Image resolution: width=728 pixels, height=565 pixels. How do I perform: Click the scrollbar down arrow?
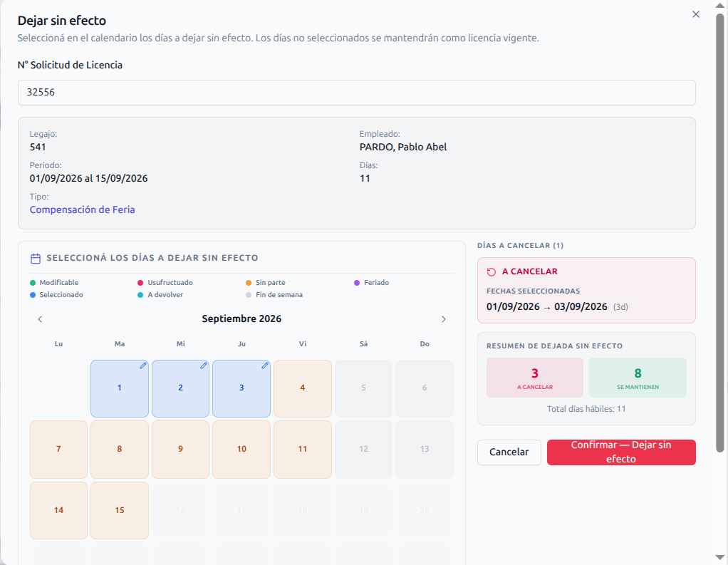(719, 557)
